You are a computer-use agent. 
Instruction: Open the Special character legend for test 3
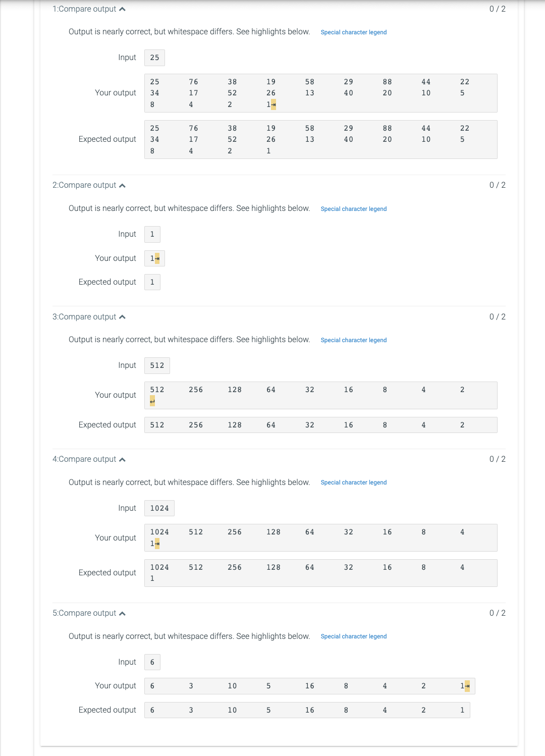(353, 340)
